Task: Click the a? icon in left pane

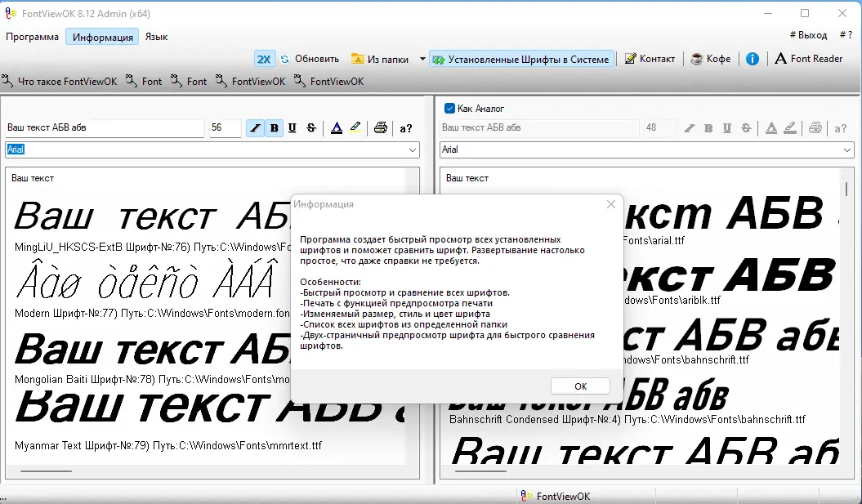Action: coord(406,128)
